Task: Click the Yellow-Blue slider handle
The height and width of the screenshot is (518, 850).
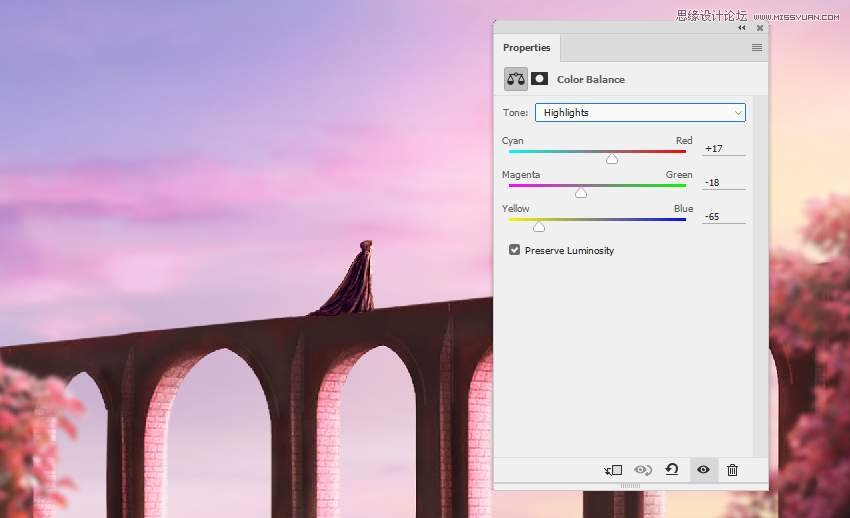Action: [539, 226]
